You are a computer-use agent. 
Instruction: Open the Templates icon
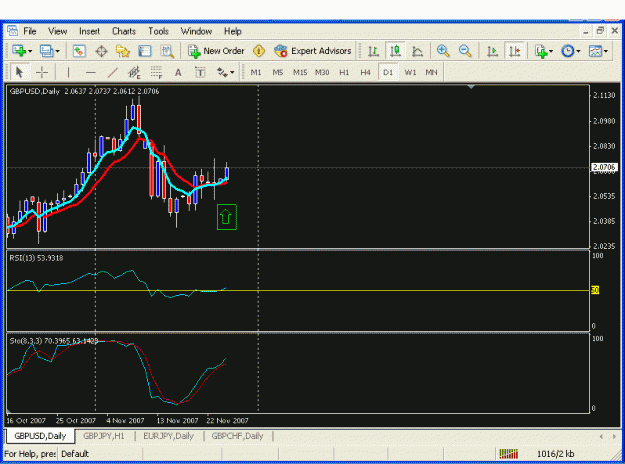point(596,51)
